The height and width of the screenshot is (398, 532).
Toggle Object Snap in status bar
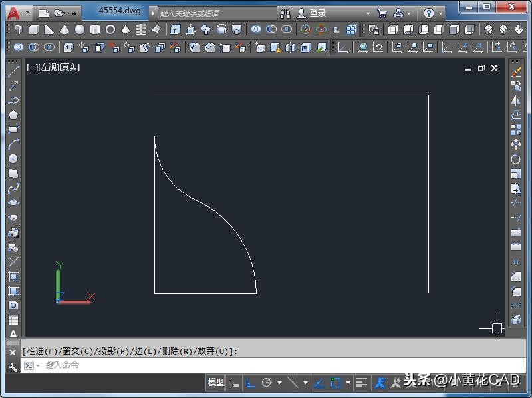tap(336, 383)
